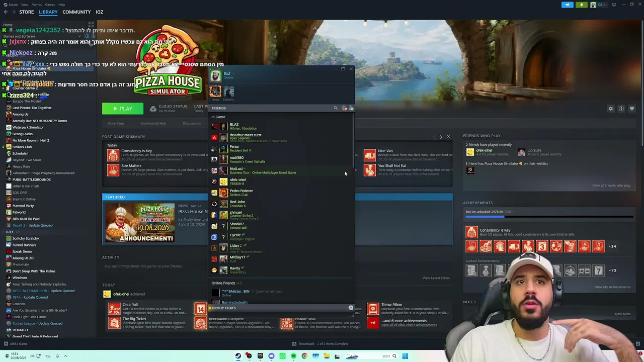
Task: Expand IGZ status dropdown in friends list
Action: (x=233, y=73)
